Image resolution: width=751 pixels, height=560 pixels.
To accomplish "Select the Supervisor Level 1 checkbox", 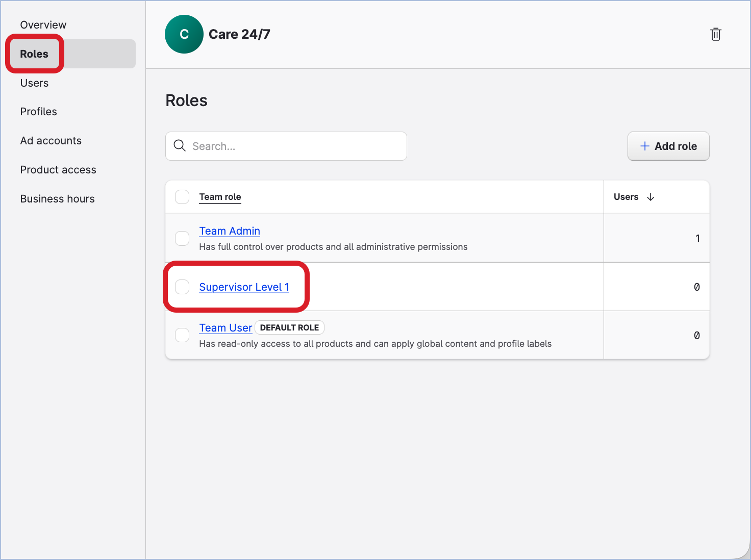I will tap(182, 287).
